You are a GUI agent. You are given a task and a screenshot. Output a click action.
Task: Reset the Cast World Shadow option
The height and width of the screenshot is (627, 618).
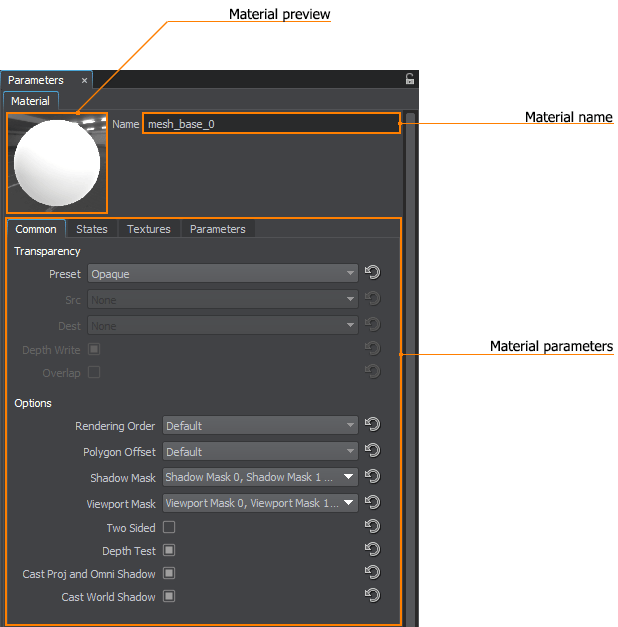[x=373, y=596]
